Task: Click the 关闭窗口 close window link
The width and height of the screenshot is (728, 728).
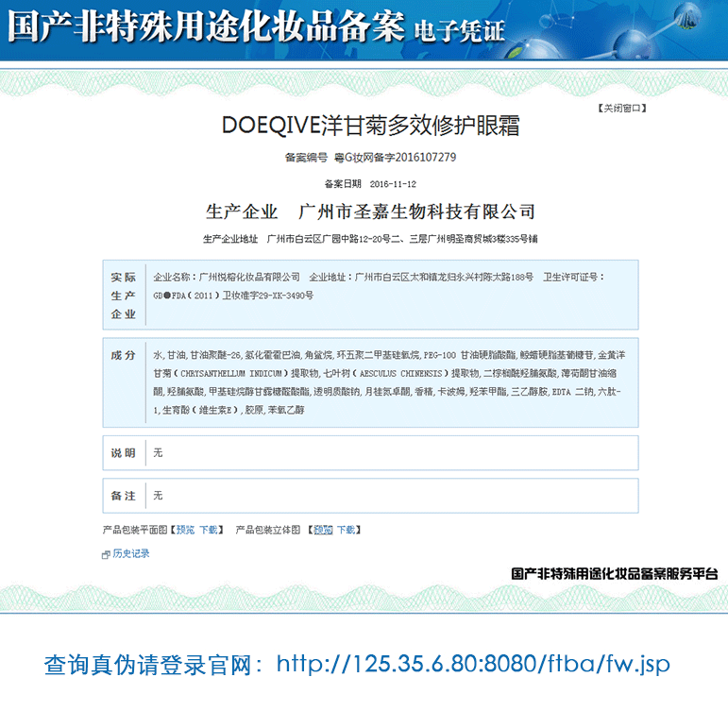Action: pyautogui.click(x=622, y=109)
